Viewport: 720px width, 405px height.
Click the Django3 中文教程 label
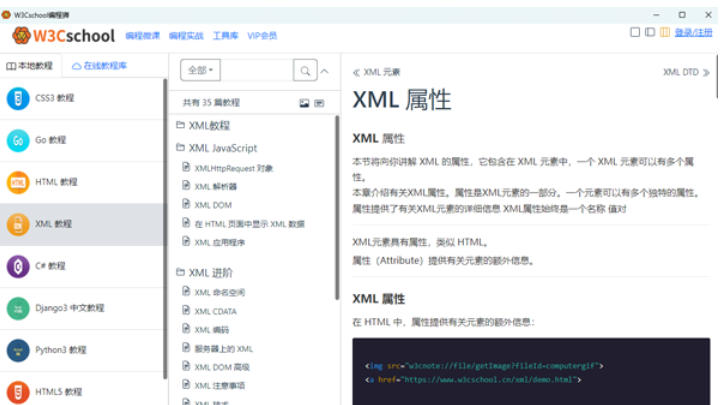70,308
